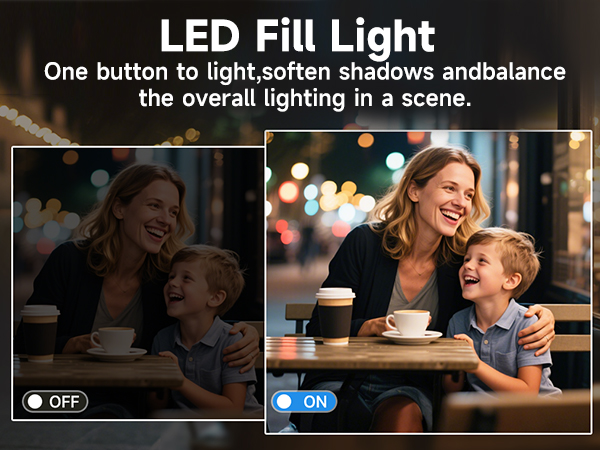This screenshot has width=600, height=450.
Task: Click the takeaway coffee cup in bright photo
Action: click(335, 316)
